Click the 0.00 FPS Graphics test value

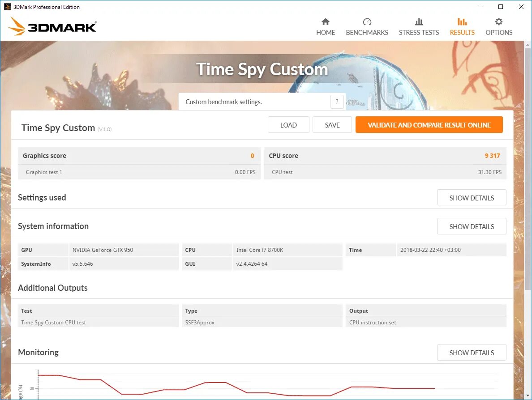coord(245,172)
